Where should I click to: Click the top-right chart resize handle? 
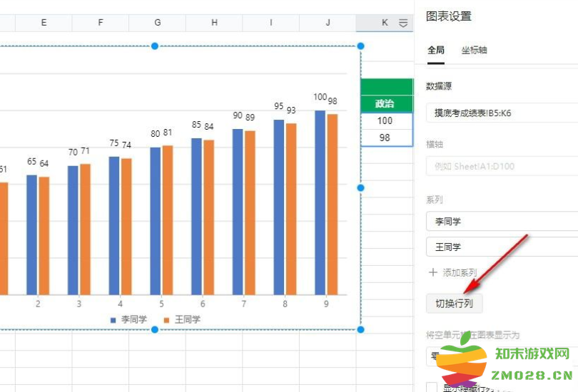pos(360,46)
